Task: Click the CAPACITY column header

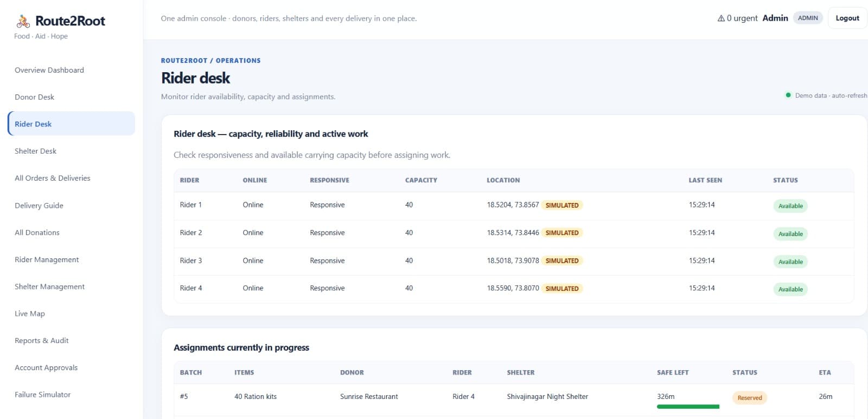Action: [x=421, y=180]
